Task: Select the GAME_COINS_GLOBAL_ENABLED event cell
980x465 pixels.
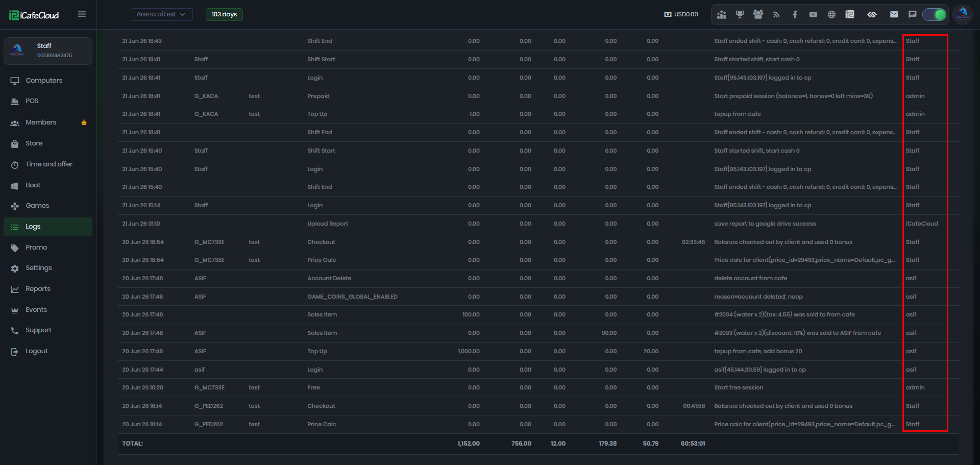Action: pyautogui.click(x=352, y=297)
